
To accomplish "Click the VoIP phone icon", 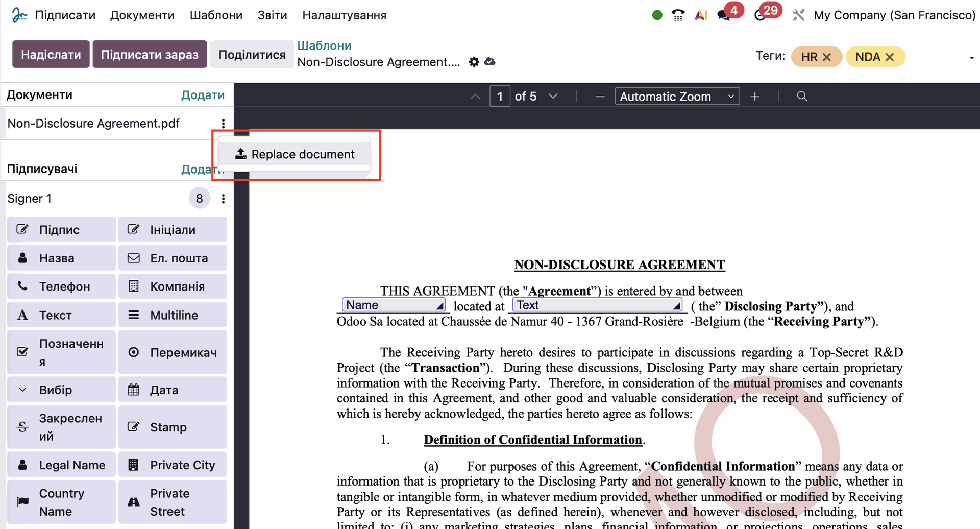I will click(678, 15).
